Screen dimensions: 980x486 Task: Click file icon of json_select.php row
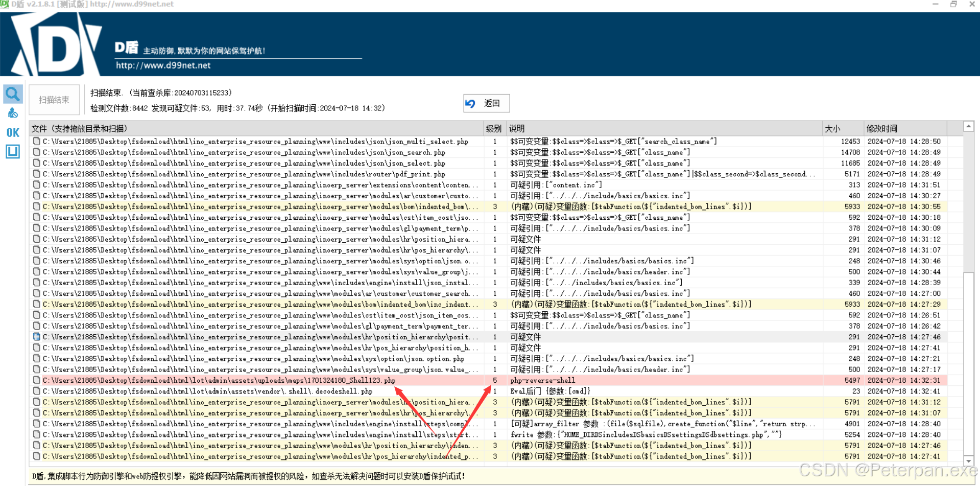coord(36,163)
